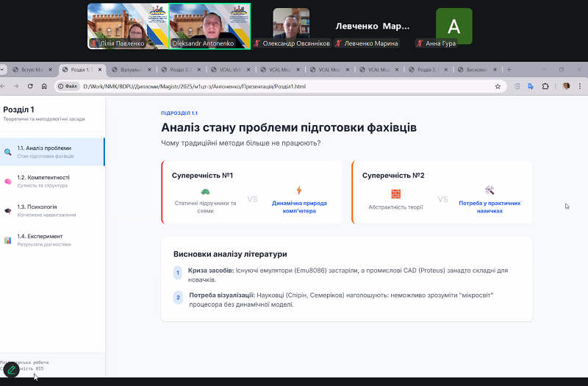588x386 pixels.
Task: Click the magnifier icon for section 1.1
Action: (x=8, y=152)
